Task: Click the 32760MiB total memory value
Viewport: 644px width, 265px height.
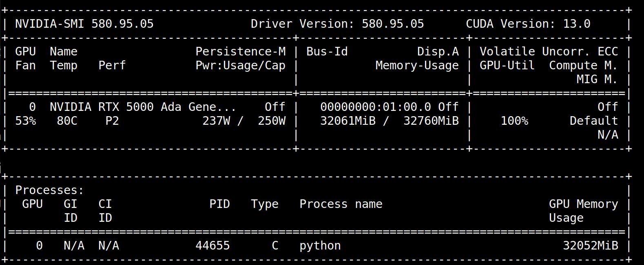Action: point(431,121)
